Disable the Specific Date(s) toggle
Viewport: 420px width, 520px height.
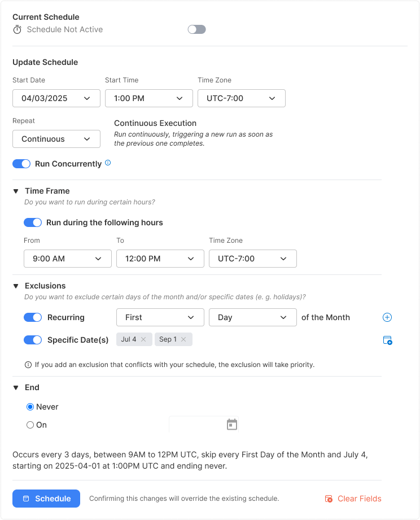[x=33, y=340]
